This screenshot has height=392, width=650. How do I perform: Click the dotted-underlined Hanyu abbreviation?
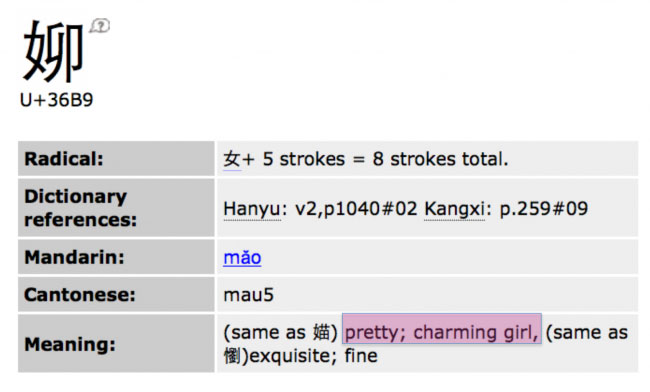click(x=252, y=209)
